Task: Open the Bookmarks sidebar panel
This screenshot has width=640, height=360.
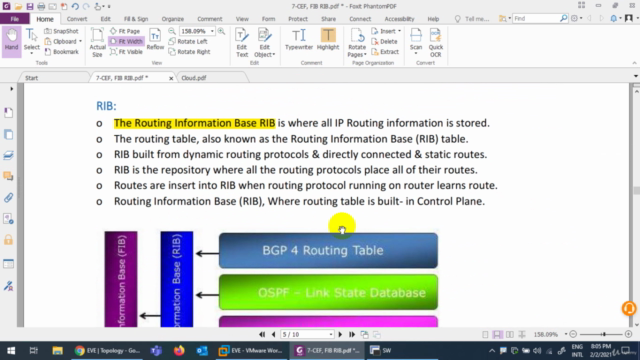Action: (9, 113)
